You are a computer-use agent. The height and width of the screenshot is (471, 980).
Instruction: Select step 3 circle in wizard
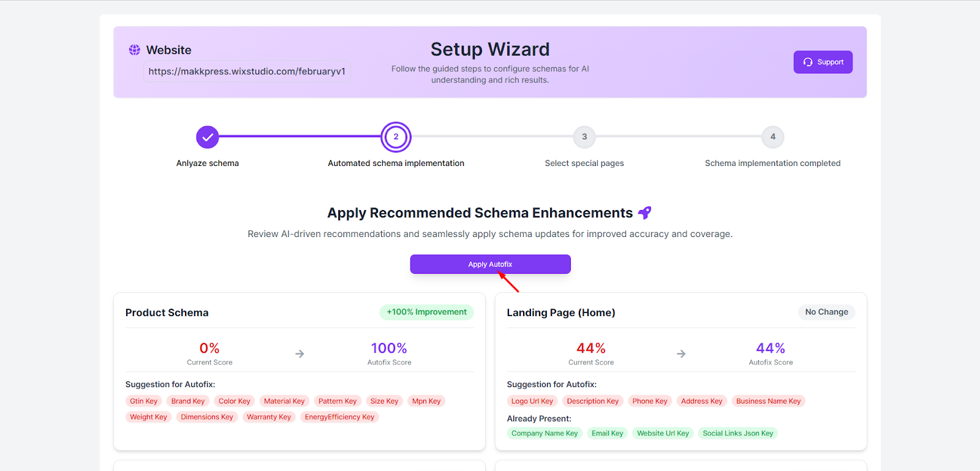pyautogui.click(x=584, y=137)
